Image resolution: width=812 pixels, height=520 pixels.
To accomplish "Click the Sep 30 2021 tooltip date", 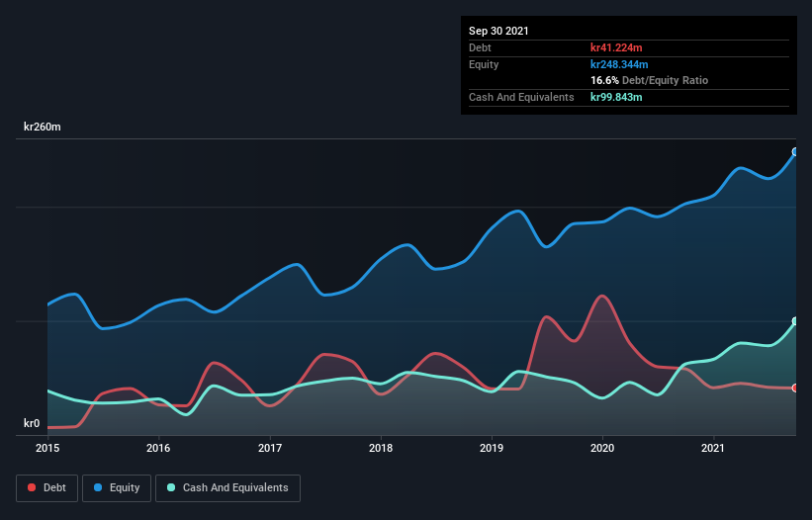I will (x=498, y=31).
